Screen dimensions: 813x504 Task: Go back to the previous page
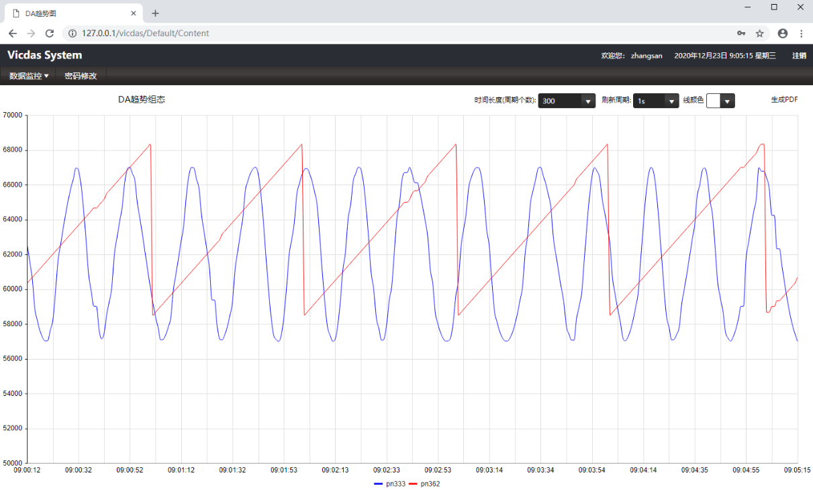12,33
